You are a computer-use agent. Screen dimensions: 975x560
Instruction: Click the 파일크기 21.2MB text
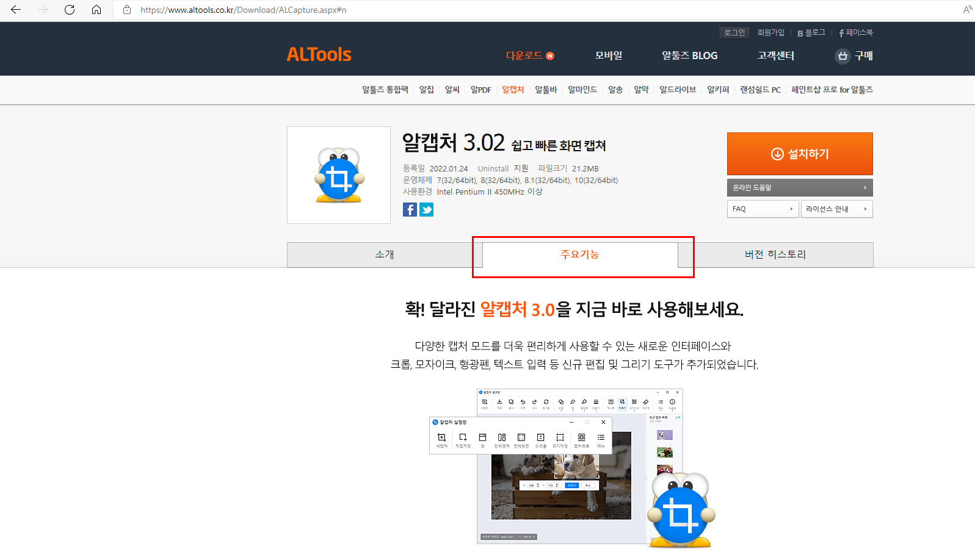click(x=568, y=168)
